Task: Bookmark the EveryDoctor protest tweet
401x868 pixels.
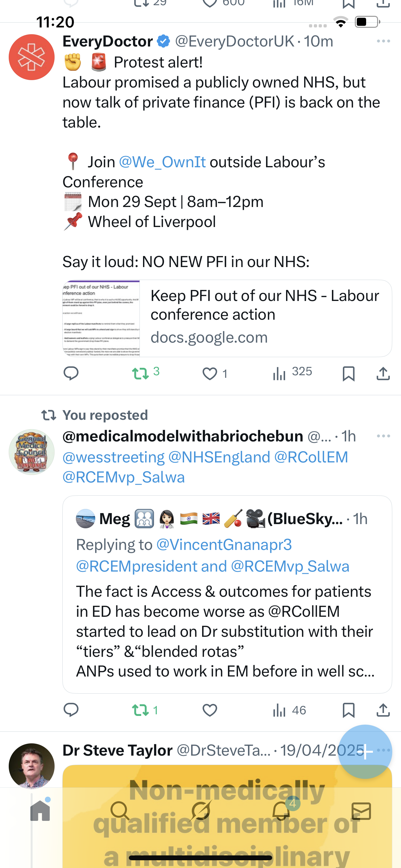Action: [x=348, y=373]
